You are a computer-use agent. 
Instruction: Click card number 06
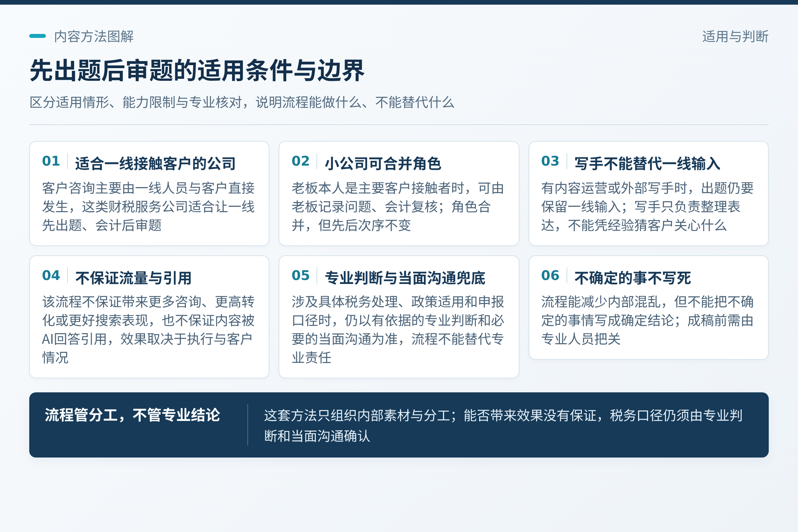tap(550, 275)
